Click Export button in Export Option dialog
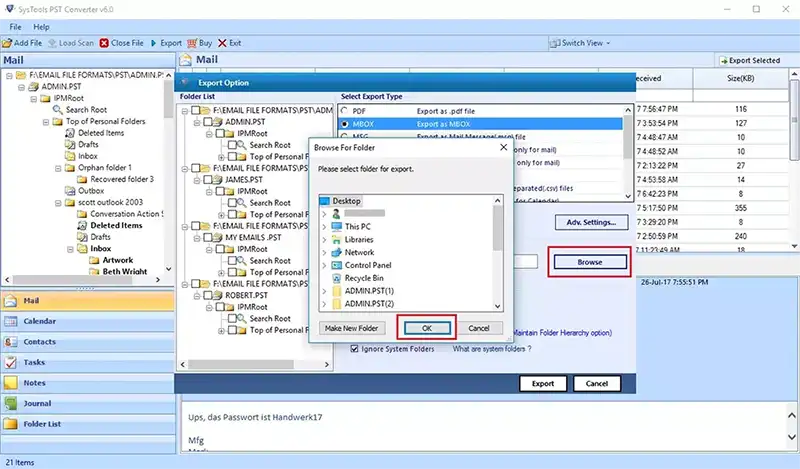Image resolution: width=800 pixels, height=469 pixels. (x=543, y=383)
